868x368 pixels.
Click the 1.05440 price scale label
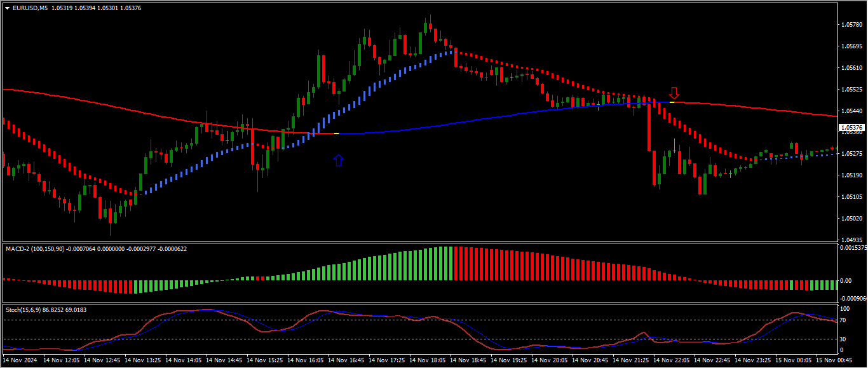[x=851, y=111]
